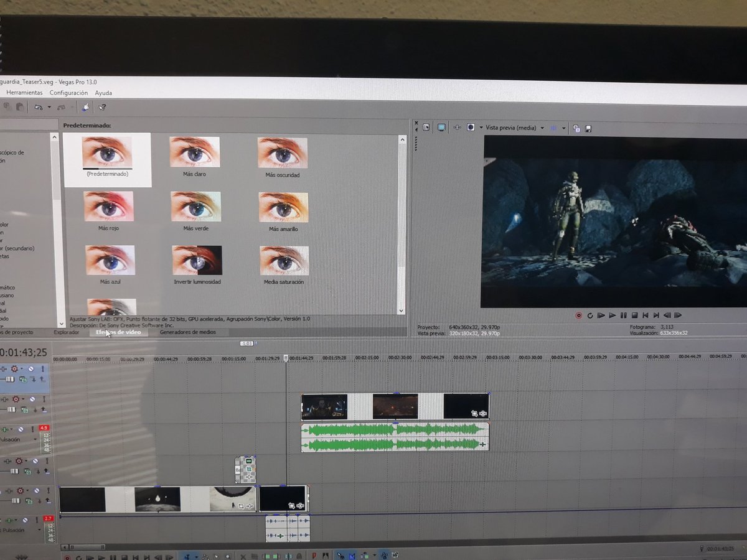The image size is (747, 560).
Task: Open Pulsación dropdown on the 2.7 audio track
Action: pyautogui.click(x=40, y=530)
